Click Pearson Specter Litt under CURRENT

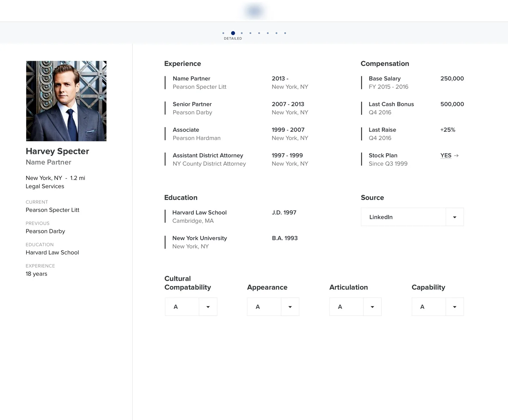(x=53, y=210)
